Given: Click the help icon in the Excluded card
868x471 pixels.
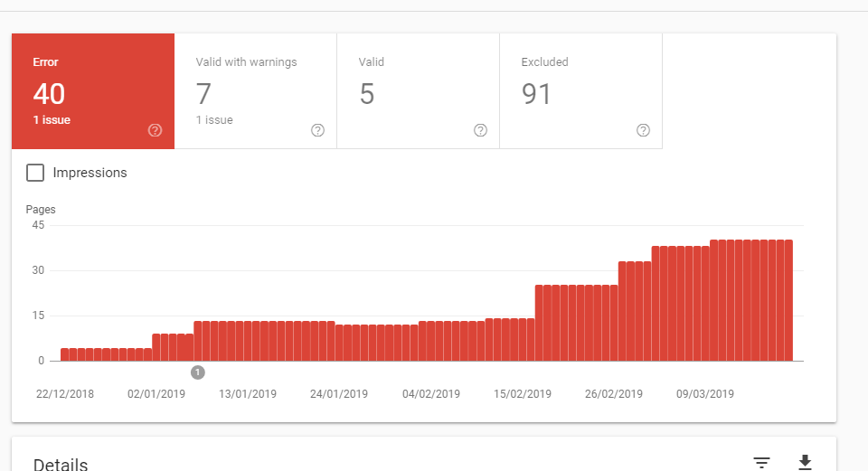Looking at the screenshot, I should coord(643,130).
